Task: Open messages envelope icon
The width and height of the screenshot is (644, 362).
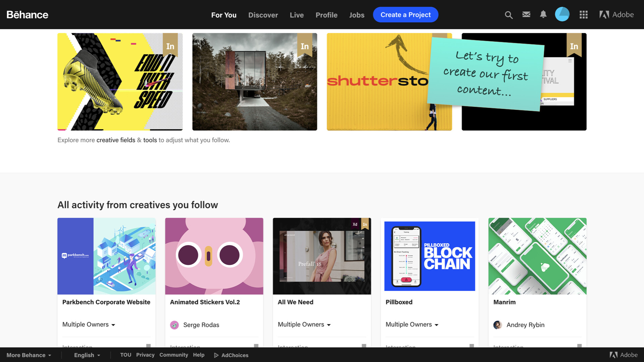Action: pyautogui.click(x=526, y=14)
